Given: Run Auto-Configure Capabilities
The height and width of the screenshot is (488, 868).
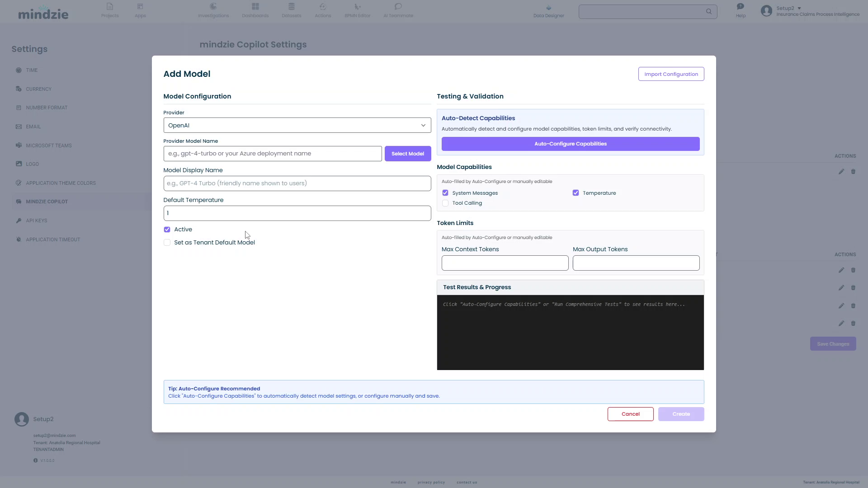Looking at the screenshot, I should click(x=571, y=144).
